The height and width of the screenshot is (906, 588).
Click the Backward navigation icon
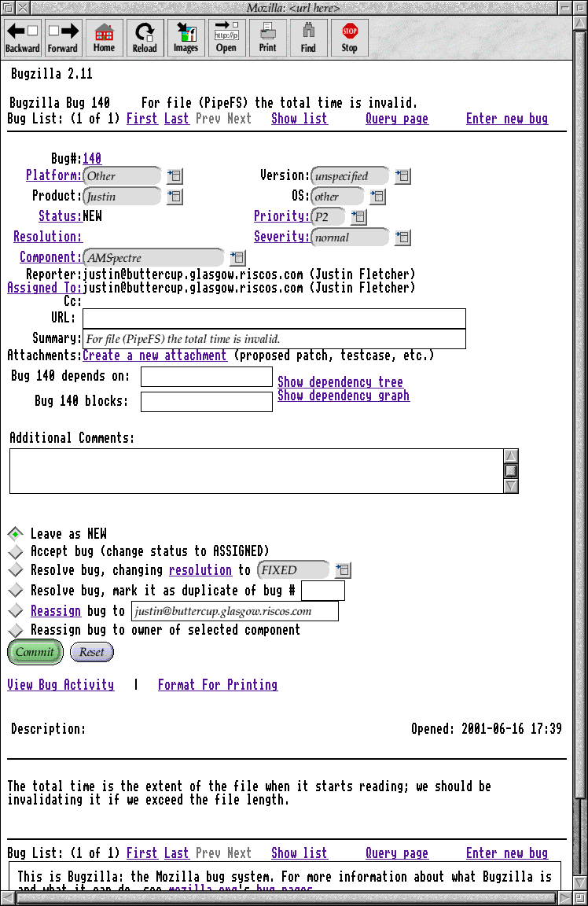(x=23, y=38)
